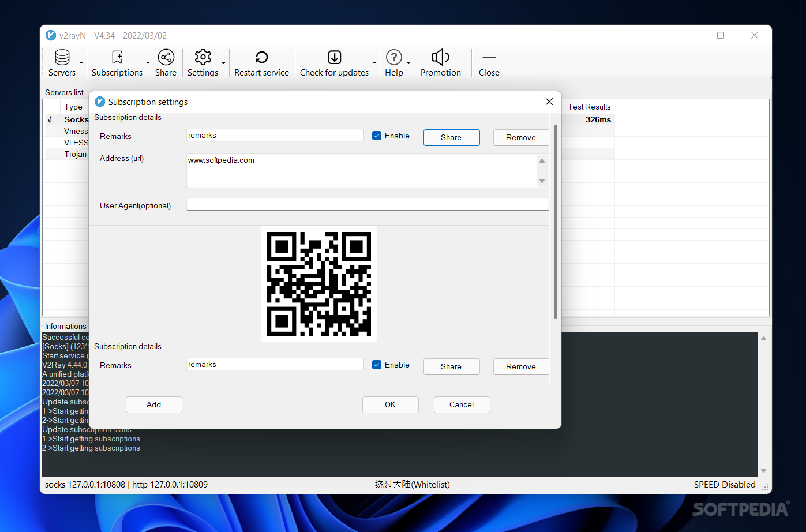The height and width of the screenshot is (532, 806).
Task: Toggle the second subscription's Enable checkbox
Action: point(377,365)
